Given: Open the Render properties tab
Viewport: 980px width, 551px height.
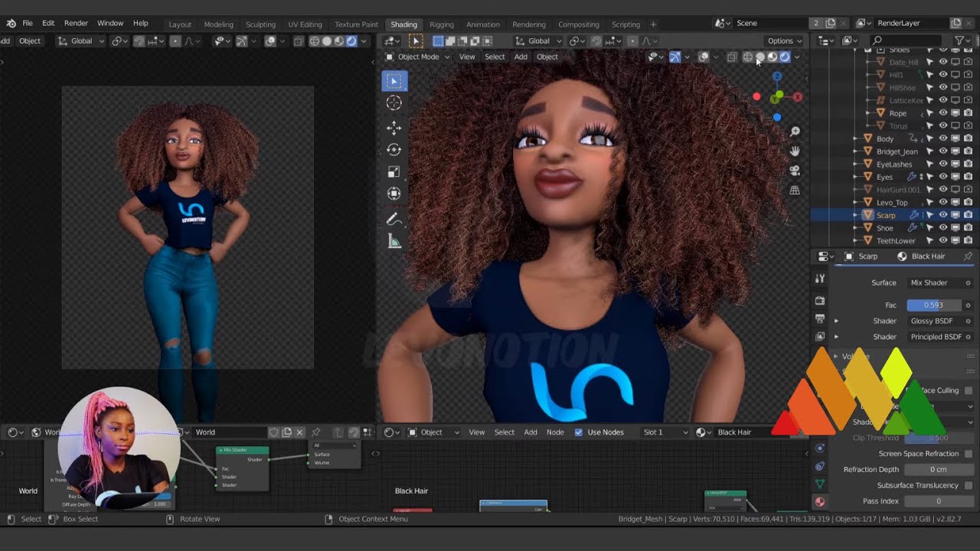Looking at the screenshot, I should click(820, 301).
